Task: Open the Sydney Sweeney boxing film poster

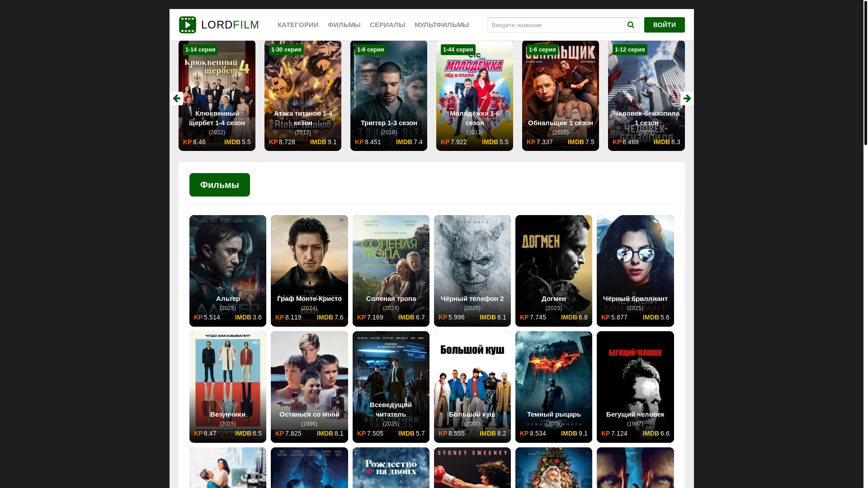Action: pyautogui.click(x=472, y=468)
